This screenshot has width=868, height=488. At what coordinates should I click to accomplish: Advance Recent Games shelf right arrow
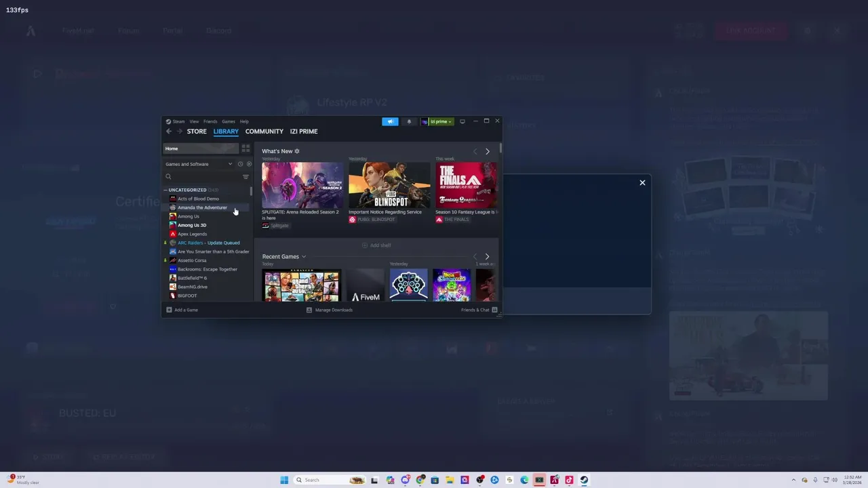pyautogui.click(x=487, y=257)
